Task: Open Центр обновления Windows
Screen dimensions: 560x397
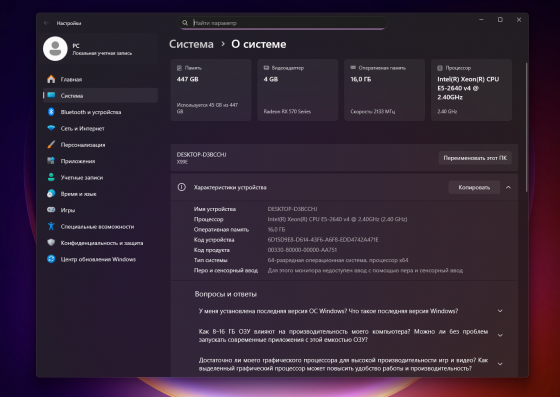Action: pyautogui.click(x=100, y=259)
